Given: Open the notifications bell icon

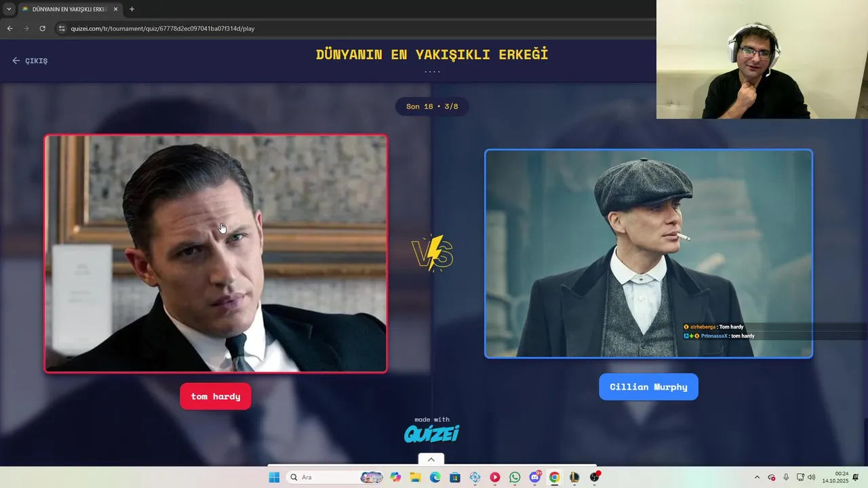Looking at the screenshot, I should pyautogui.click(x=856, y=477).
